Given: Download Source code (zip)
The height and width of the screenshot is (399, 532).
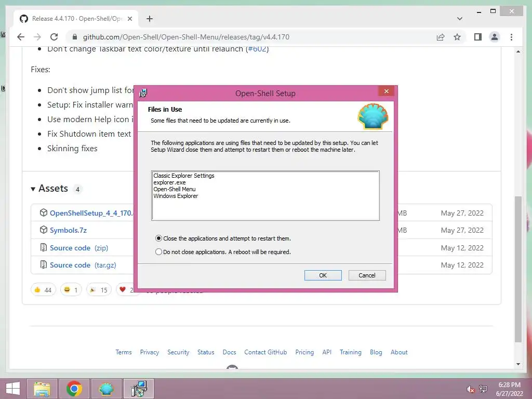Looking at the screenshot, I should [x=79, y=248].
